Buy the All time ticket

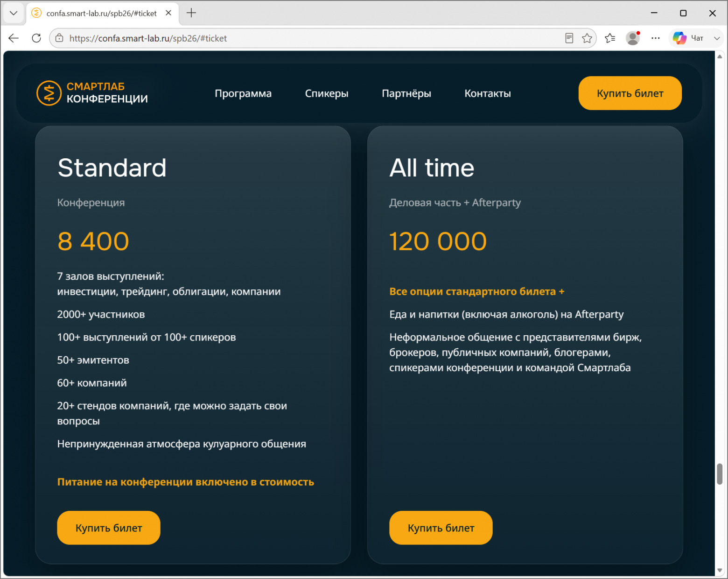[x=441, y=528]
